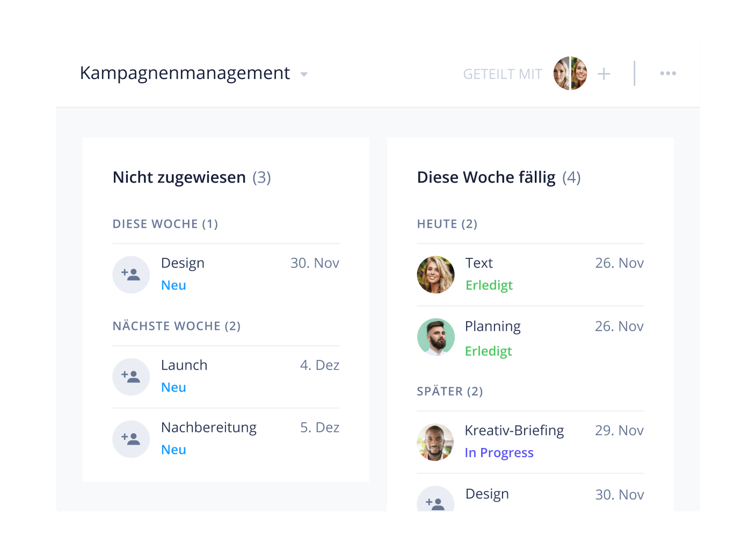Click the Neu status under Launch
756x550 pixels.
[x=173, y=387]
